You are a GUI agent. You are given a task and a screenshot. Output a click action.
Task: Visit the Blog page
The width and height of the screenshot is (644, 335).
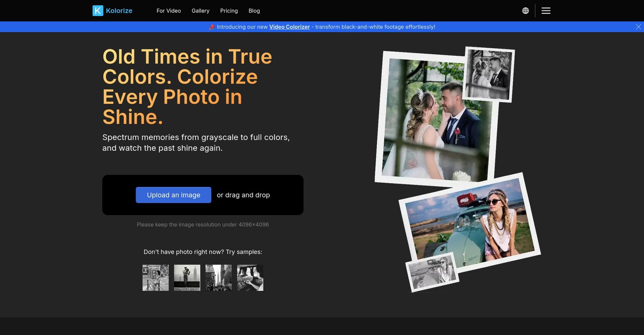(x=254, y=11)
